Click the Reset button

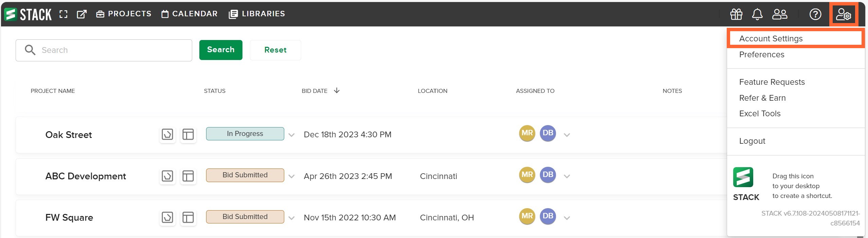[x=275, y=50]
